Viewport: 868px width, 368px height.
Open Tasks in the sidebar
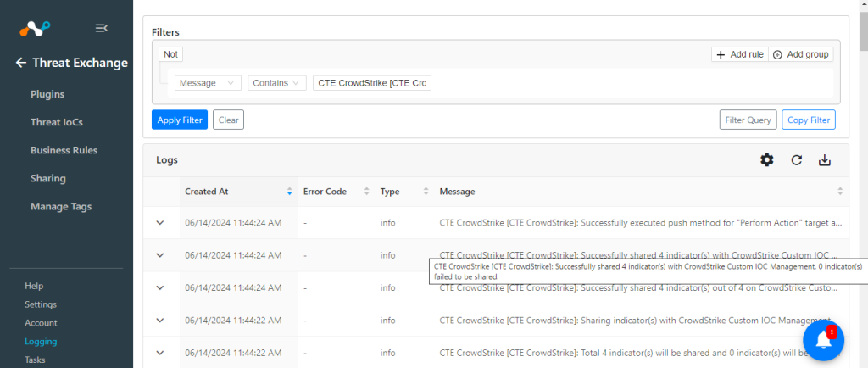coord(35,360)
